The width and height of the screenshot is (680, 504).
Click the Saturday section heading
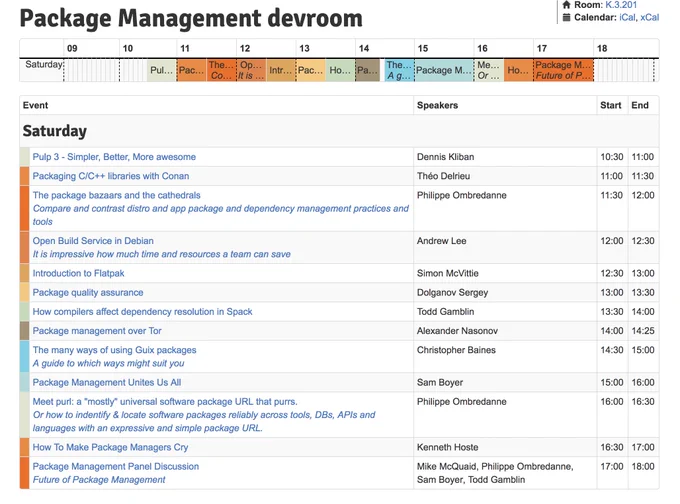[x=55, y=131]
